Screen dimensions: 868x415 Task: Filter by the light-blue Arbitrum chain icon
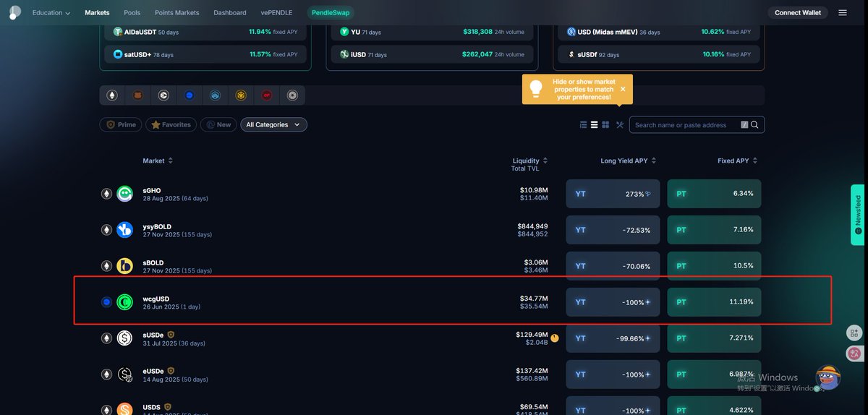click(x=215, y=95)
